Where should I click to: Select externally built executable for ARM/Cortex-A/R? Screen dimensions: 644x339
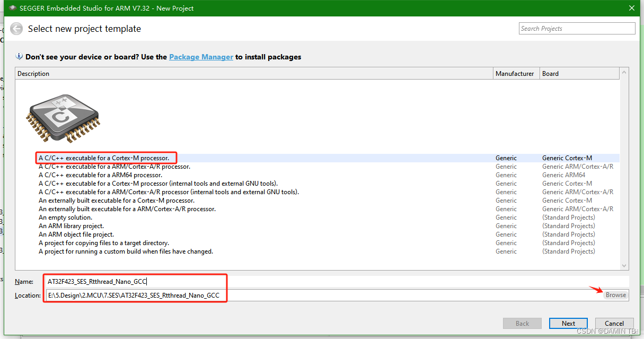click(x=127, y=209)
